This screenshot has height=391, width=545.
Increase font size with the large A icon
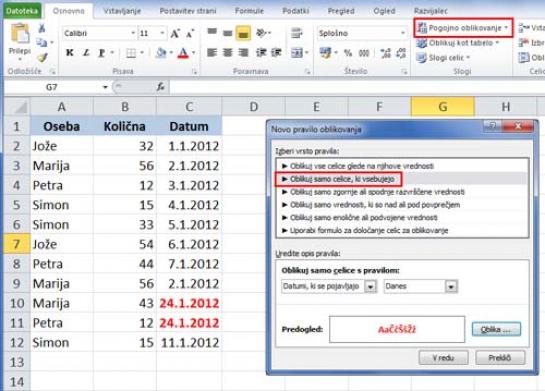(x=175, y=34)
